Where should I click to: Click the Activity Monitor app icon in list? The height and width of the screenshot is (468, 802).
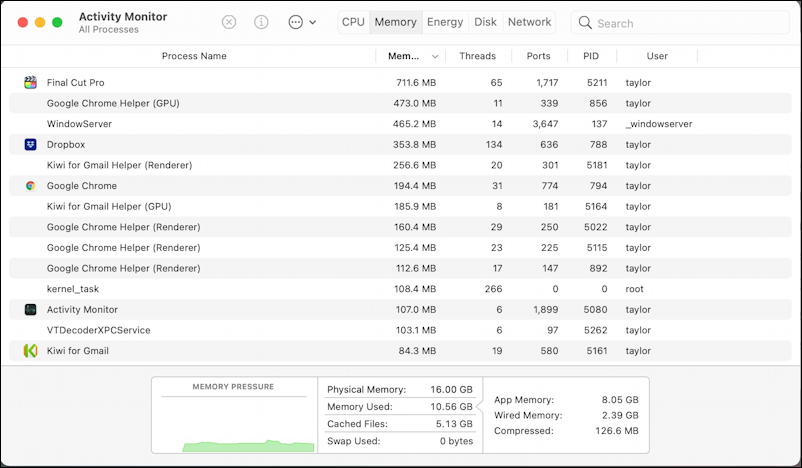pos(31,309)
